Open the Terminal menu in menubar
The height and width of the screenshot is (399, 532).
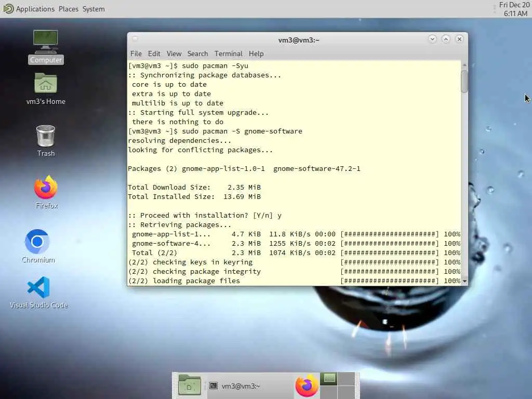(x=229, y=54)
